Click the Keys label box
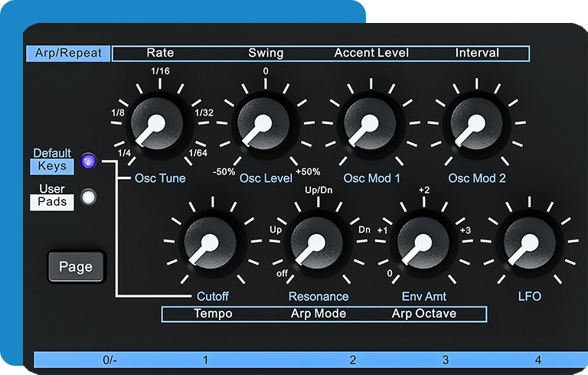588x375 pixels. [52, 167]
